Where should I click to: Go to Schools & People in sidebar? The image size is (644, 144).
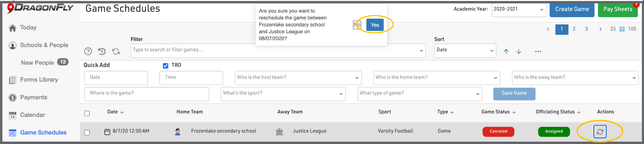44,45
